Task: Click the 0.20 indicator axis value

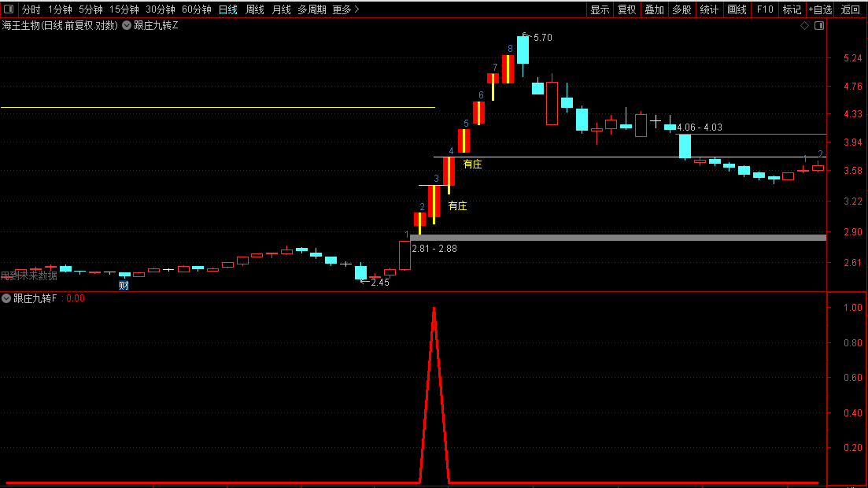Action: point(852,448)
